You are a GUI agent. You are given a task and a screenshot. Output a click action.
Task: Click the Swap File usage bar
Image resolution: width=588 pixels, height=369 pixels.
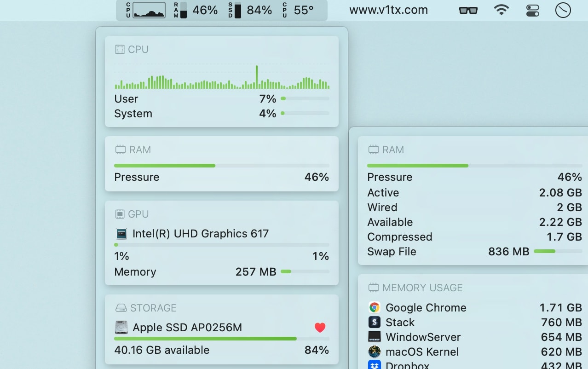pyautogui.click(x=558, y=251)
